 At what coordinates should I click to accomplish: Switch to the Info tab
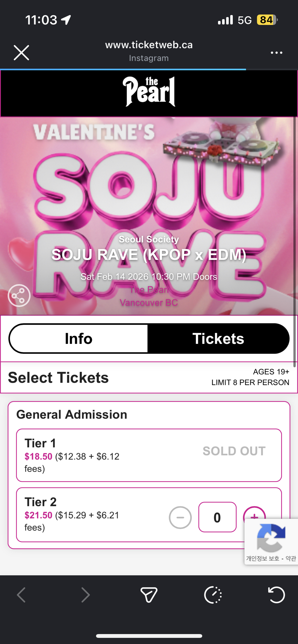pos(79,339)
